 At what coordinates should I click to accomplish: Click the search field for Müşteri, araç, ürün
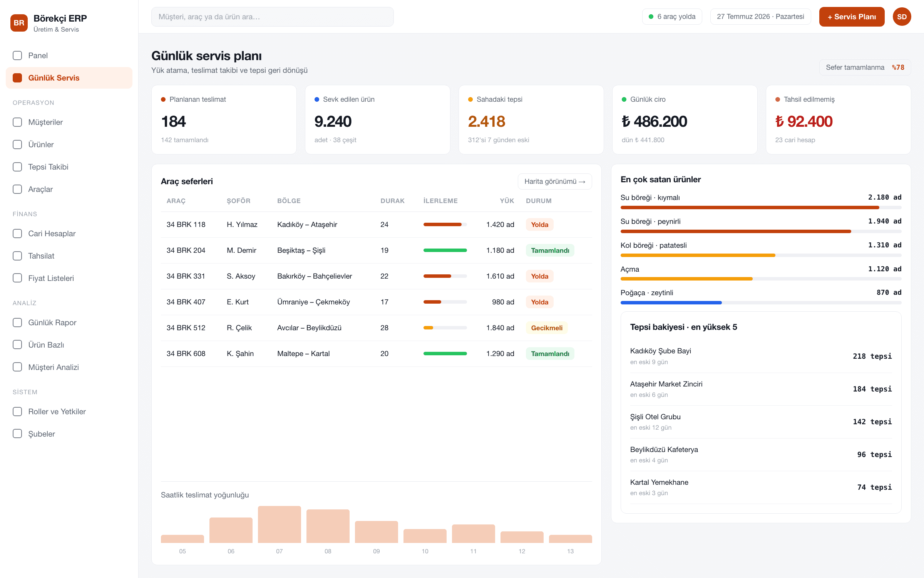pos(272,17)
